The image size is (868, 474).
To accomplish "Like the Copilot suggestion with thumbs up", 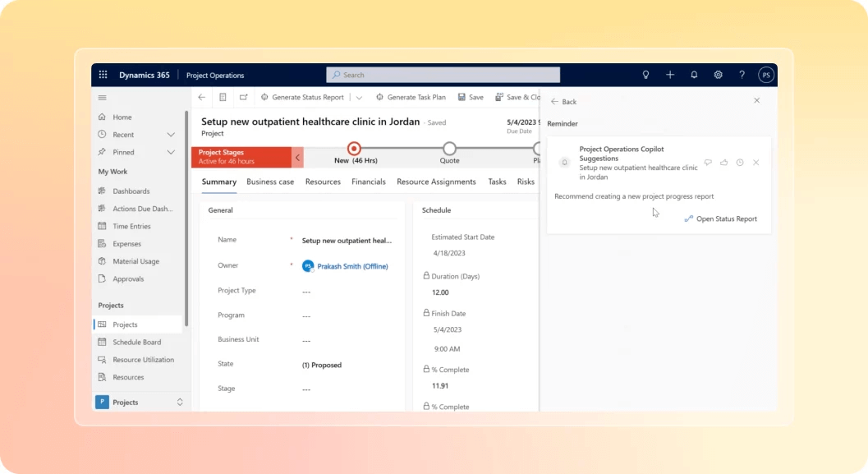I will coord(723,163).
